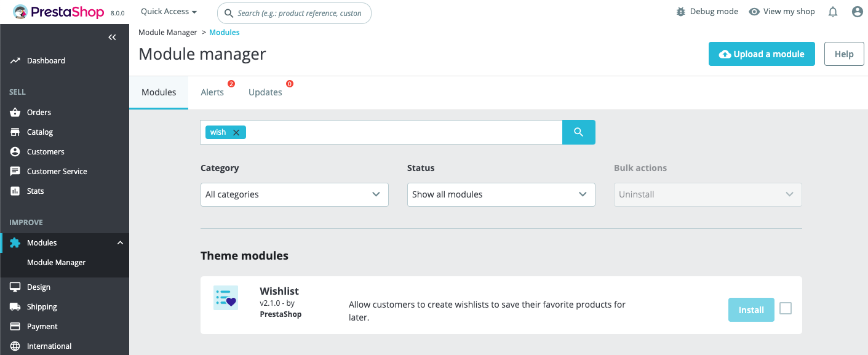Viewport: 868px width, 355px height.
Task: Open the Category dropdown
Action: click(x=294, y=194)
